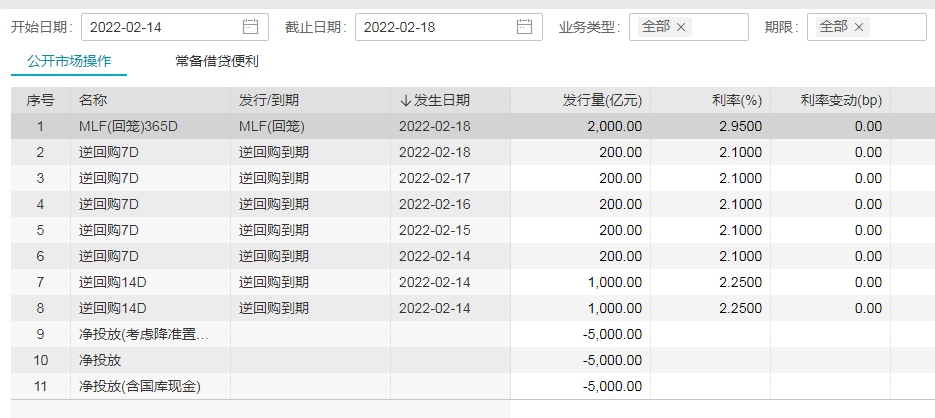Viewport: 935px width, 418px height.
Task: Click the 利率变动(bp) column header
Action: point(841,100)
